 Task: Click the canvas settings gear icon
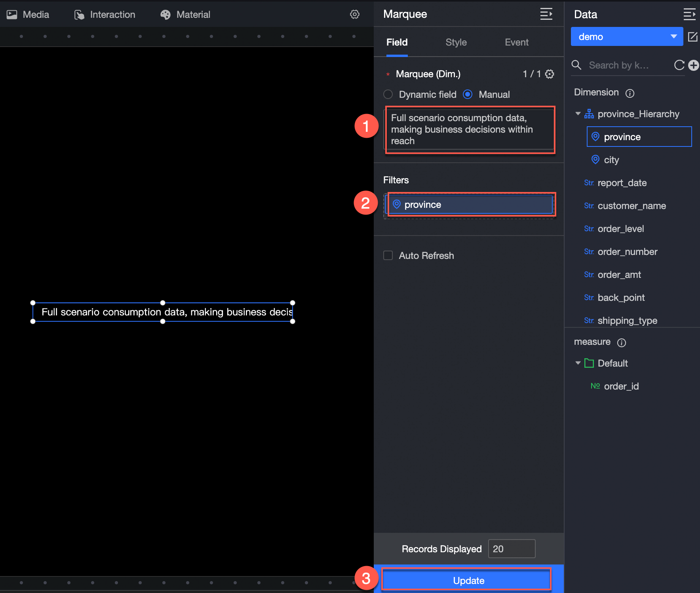click(354, 15)
